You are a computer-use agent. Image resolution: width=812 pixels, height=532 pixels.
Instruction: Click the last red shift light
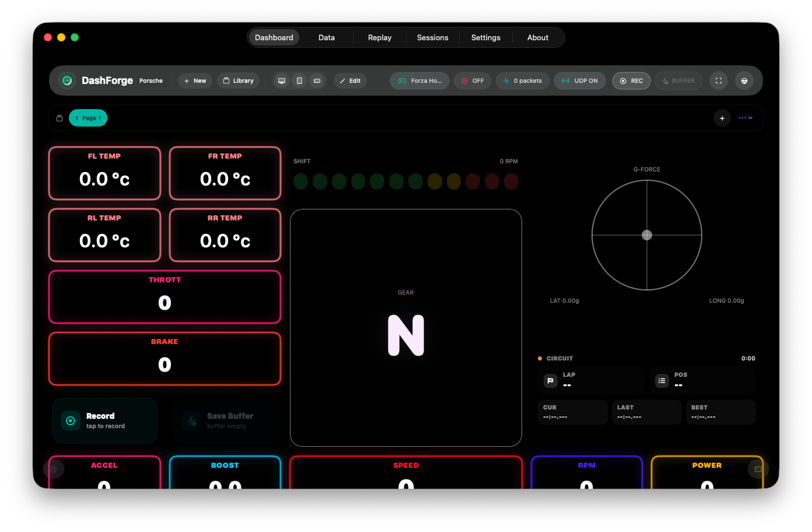(x=511, y=181)
